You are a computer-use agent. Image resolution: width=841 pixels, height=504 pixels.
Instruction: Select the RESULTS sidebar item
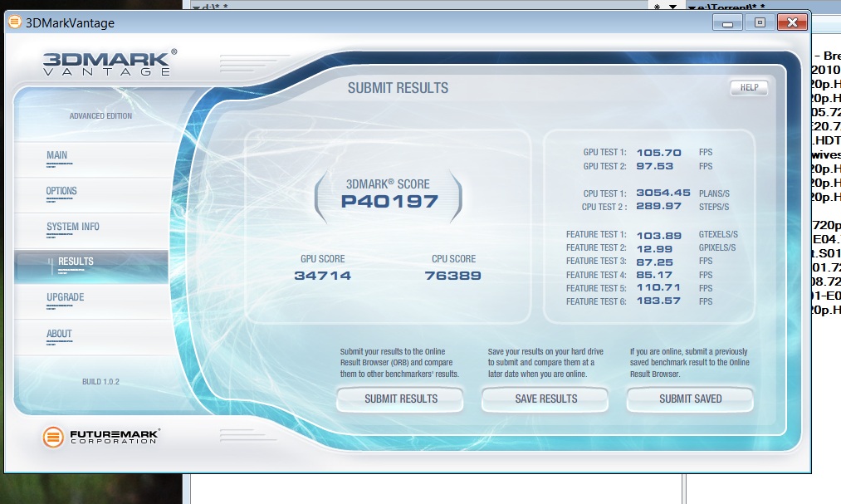pos(91,267)
